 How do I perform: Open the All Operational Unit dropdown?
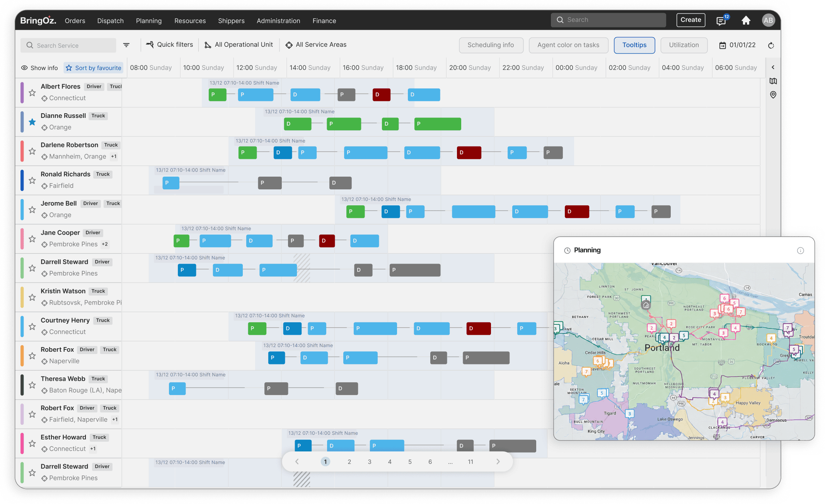pyautogui.click(x=239, y=45)
